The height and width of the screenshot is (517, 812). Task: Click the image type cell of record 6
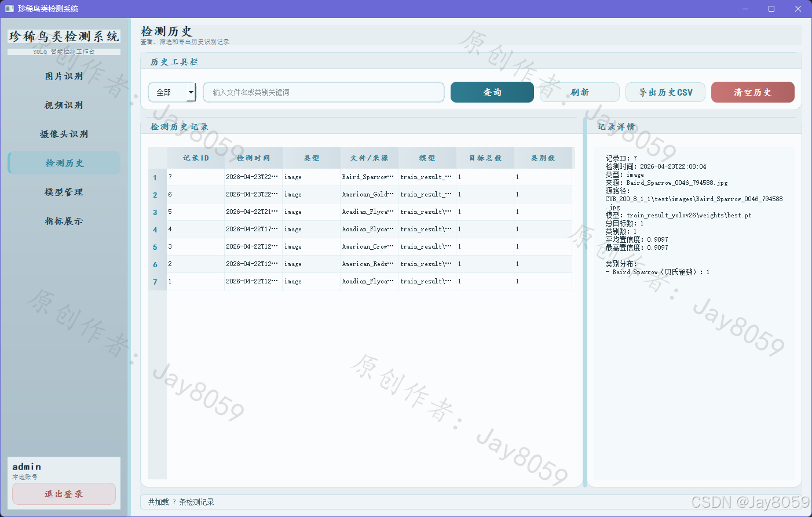[x=312, y=195]
